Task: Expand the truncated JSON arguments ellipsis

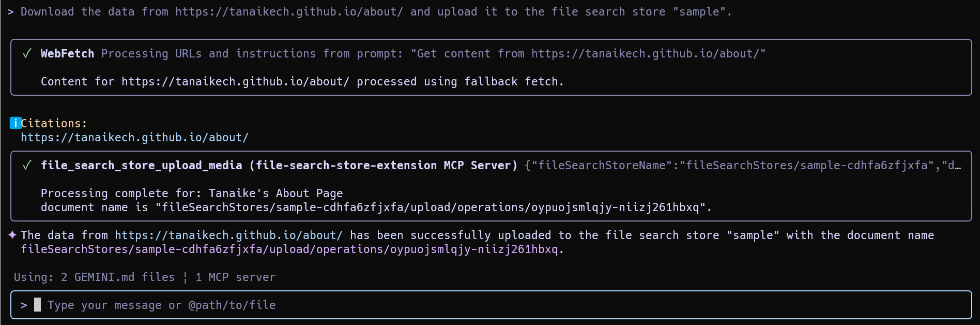Action: point(958,166)
